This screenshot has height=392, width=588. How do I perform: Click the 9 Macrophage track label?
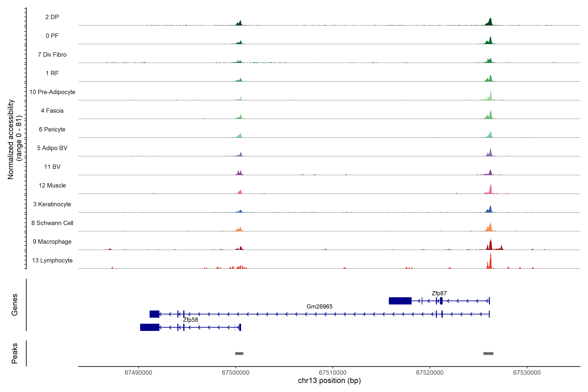pos(52,242)
